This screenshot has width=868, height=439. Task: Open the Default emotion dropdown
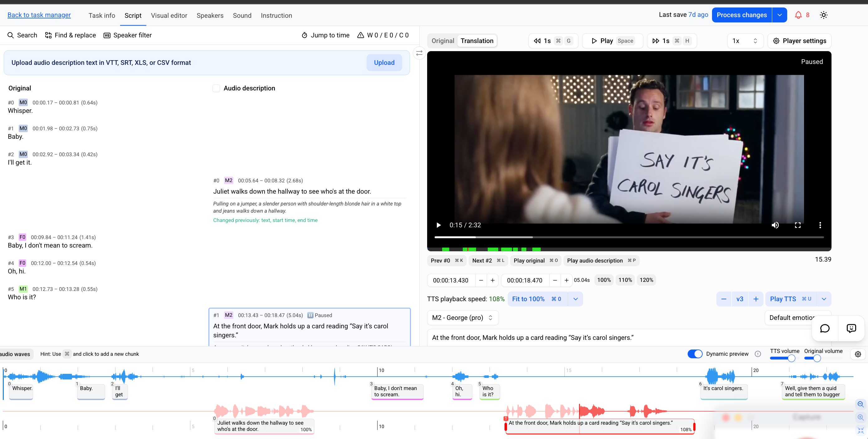797,317
